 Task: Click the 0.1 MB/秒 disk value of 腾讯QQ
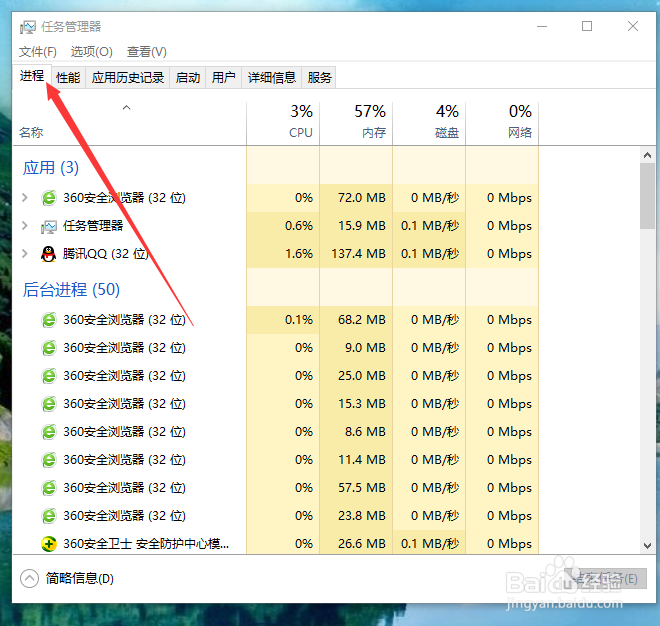coord(430,253)
